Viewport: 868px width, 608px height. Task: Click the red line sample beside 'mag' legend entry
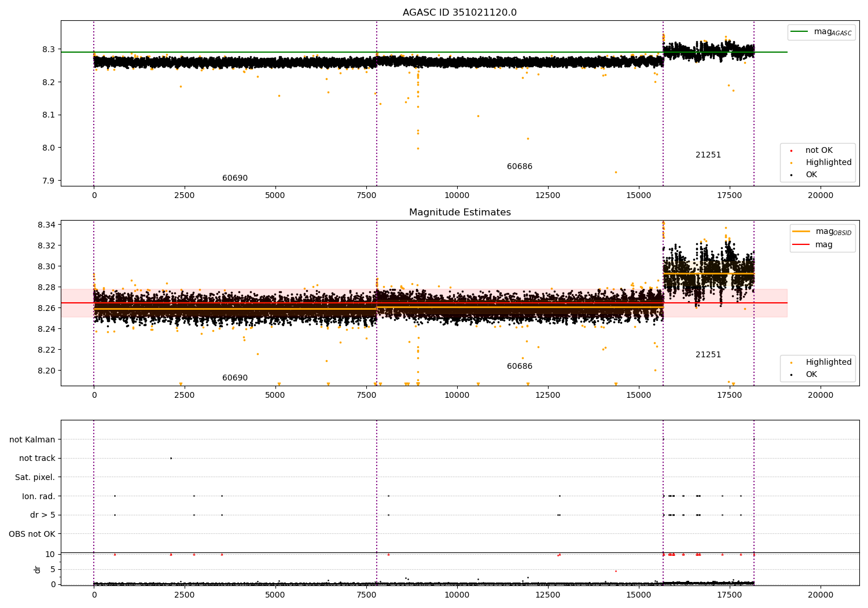coord(801,245)
